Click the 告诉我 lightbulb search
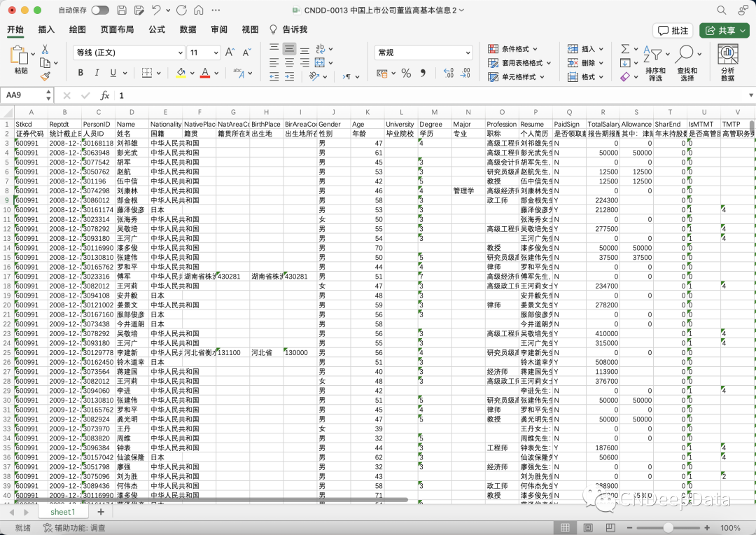756x535 pixels. pyautogui.click(x=288, y=29)
